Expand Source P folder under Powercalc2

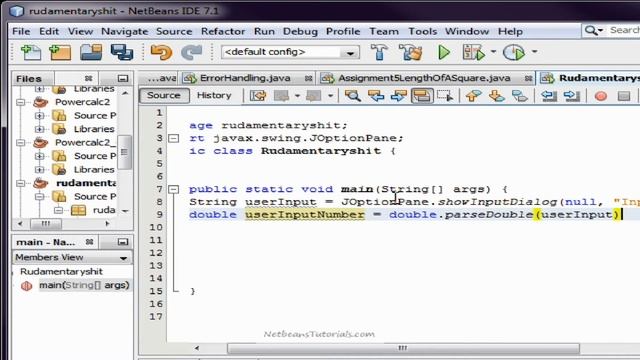click(x=39, y=116)
